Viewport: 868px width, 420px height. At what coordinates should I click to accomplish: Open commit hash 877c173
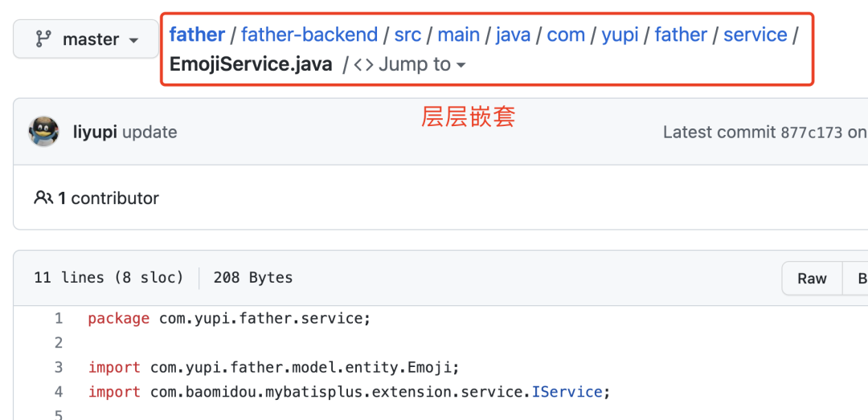(x=812, y=133)
